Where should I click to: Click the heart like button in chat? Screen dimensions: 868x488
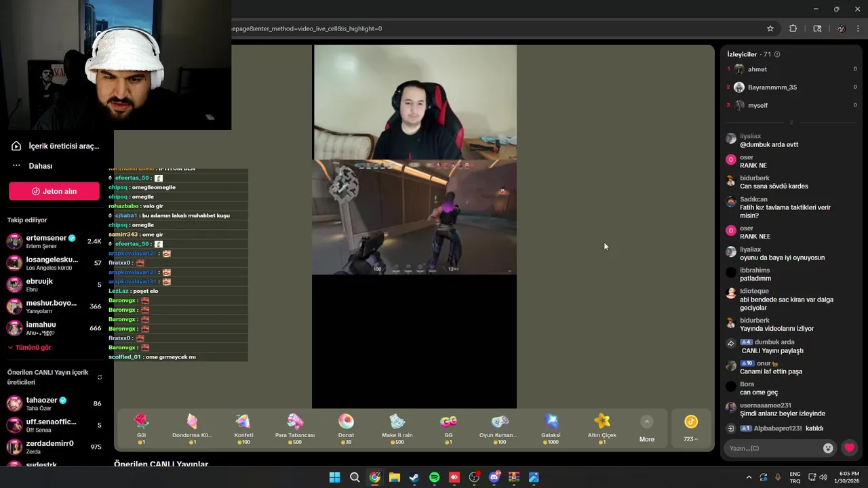(849, 448)
